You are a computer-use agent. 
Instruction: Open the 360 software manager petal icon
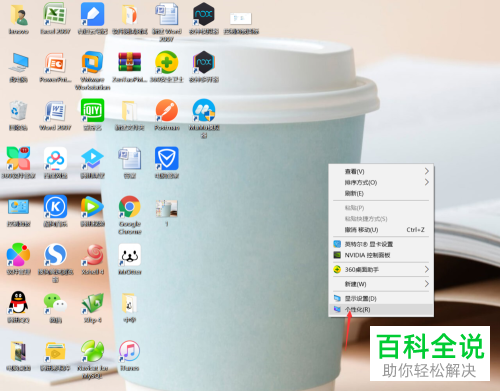[18, 159]
